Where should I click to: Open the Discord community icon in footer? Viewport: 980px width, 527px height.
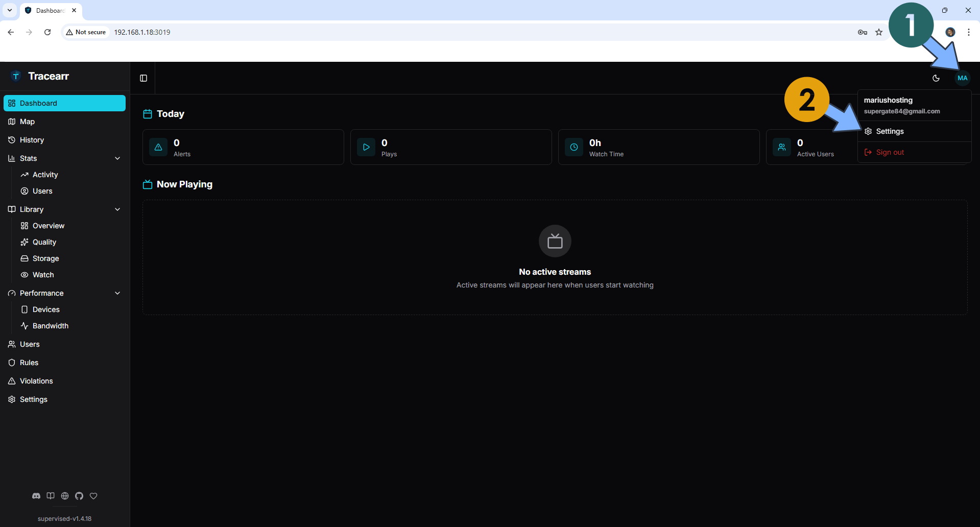click(x=36, y=495)
